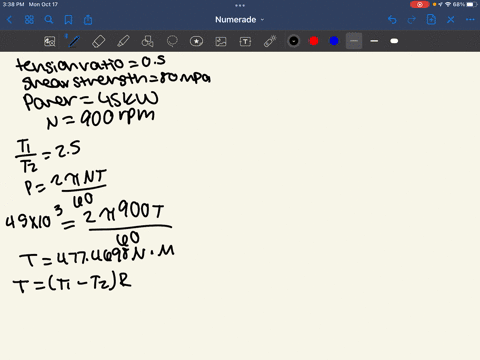Viewport: 480px width, 360px height.
Task: Tap the 68% battery indicator
Action: (x=465, y=4)
